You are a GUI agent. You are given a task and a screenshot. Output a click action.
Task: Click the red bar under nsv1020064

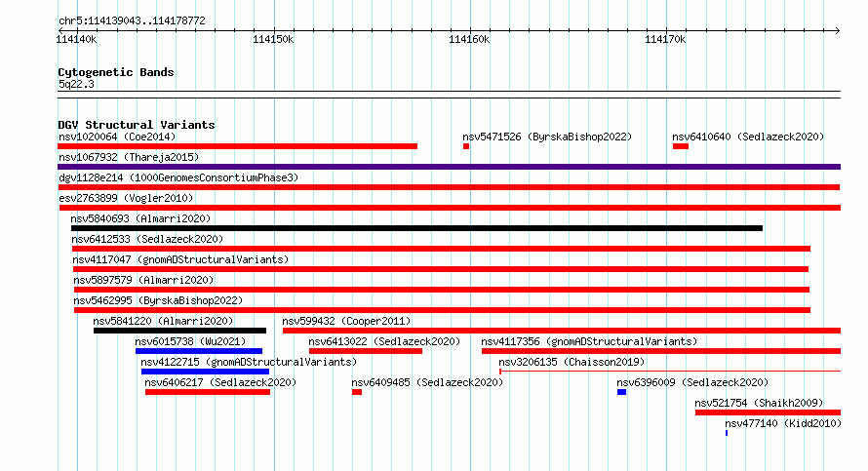[238, 146]
